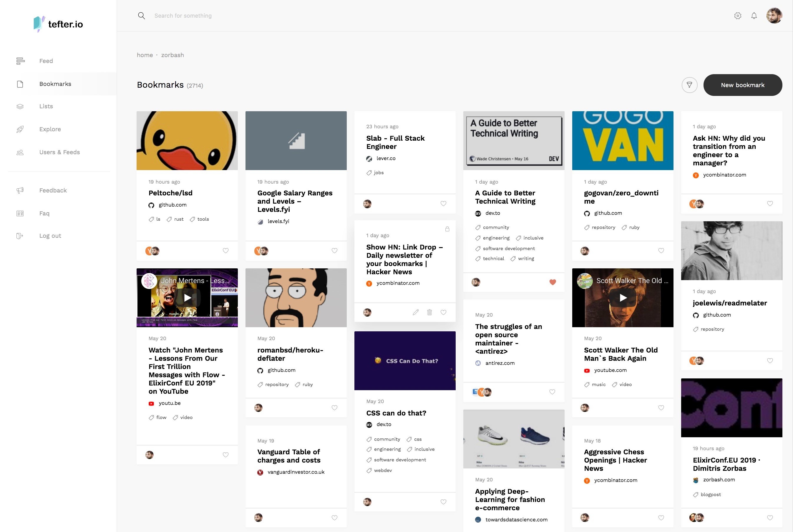This screenshot has height=532, width=793.
Task: Click the search for something field
Action: [183, 16]
